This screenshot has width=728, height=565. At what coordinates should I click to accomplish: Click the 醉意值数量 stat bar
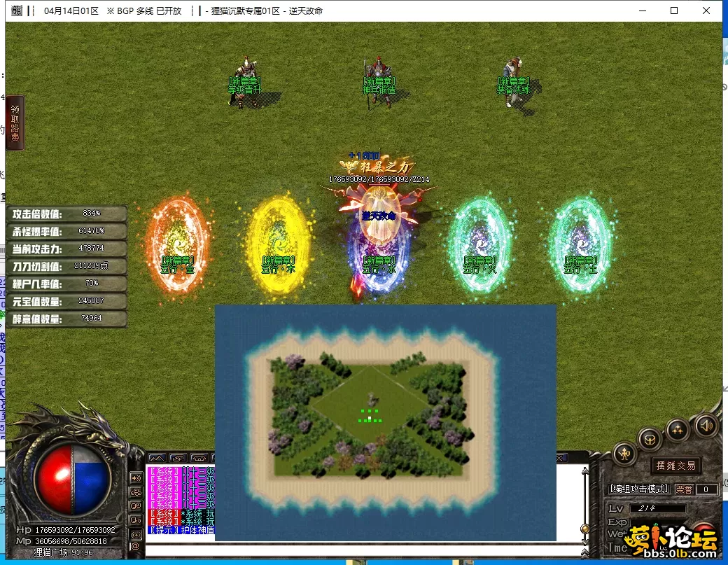pyautogui.click(x=67, y=319)
